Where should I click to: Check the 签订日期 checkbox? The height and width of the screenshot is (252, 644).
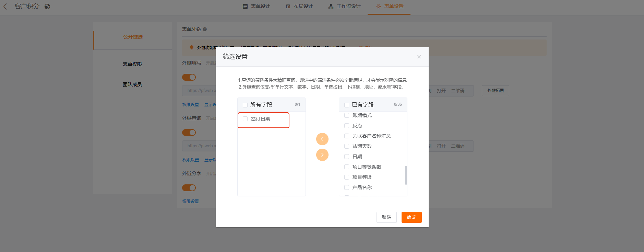tap(245, 119)
